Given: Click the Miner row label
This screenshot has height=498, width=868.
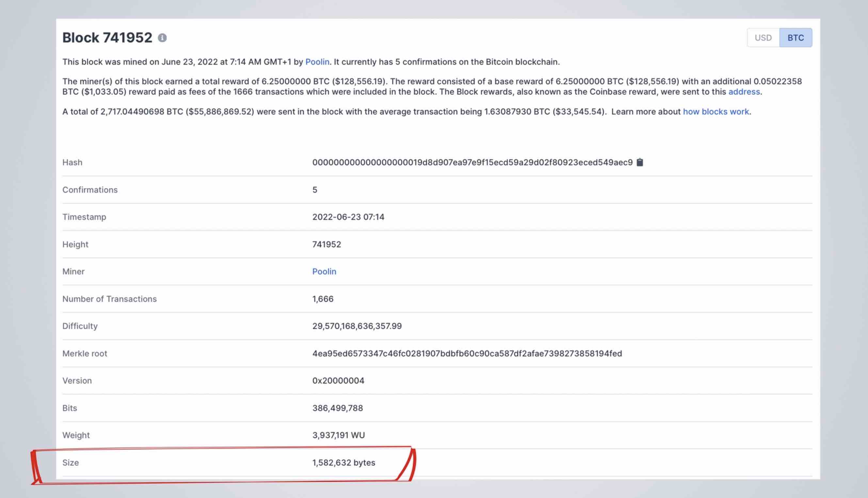Looking at the screenshot, I should point(73,272).
